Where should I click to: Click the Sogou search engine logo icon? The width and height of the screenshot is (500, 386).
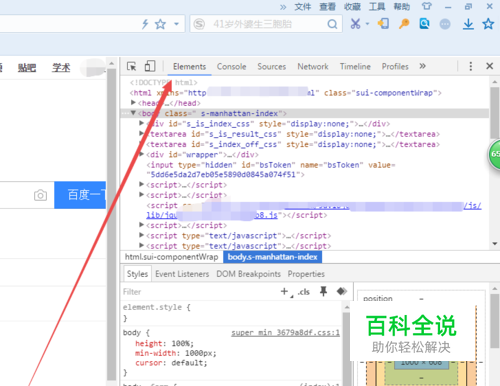tap(199, 24)
